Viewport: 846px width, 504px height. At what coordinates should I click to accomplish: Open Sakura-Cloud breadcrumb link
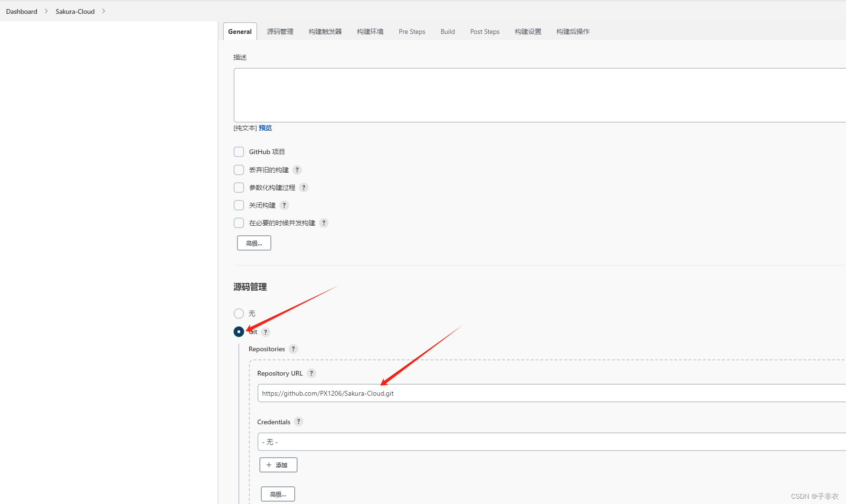(x=75, y=11)
